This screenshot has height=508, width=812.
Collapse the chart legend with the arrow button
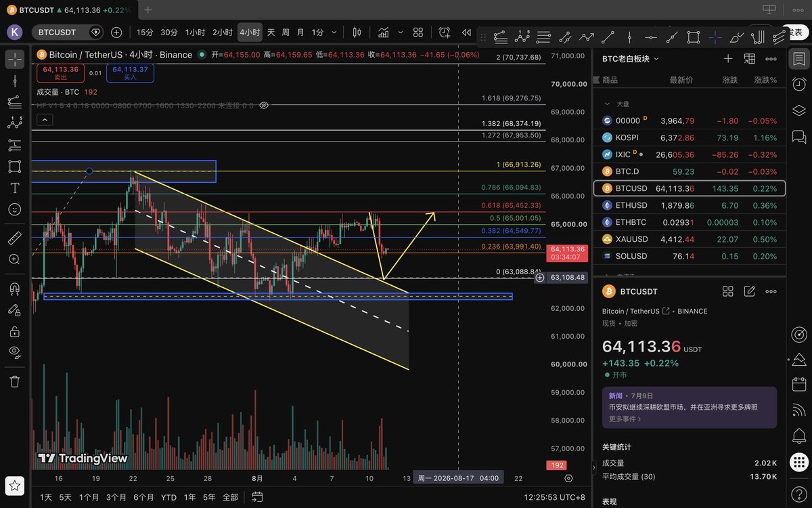(x=45, y=120)
